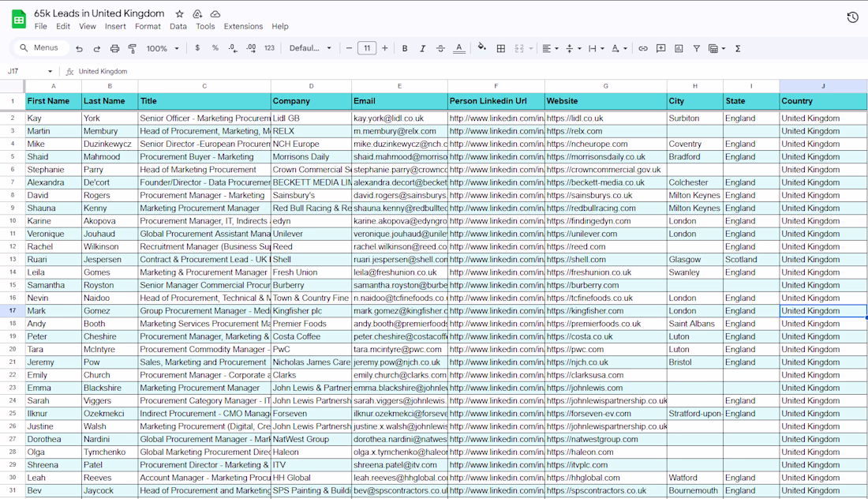The image size is (868, 499).
Task: Open the text color picker
Action: [x=459, y=49]
